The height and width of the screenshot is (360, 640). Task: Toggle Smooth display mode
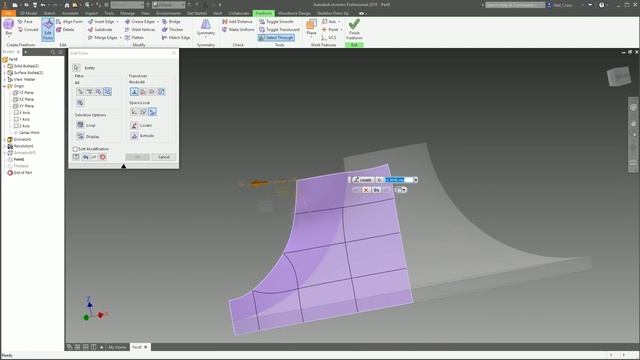pos(276,21)
